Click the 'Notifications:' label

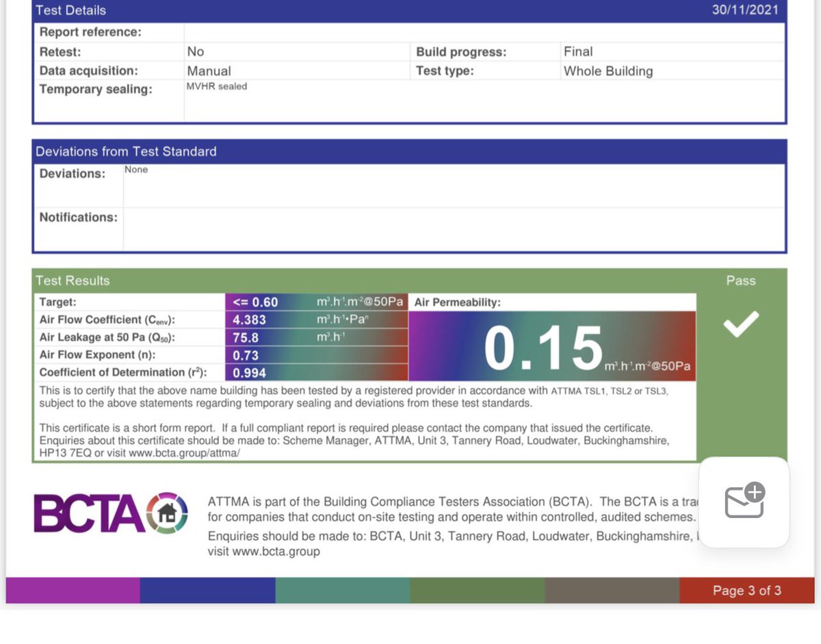click(79, 217)
